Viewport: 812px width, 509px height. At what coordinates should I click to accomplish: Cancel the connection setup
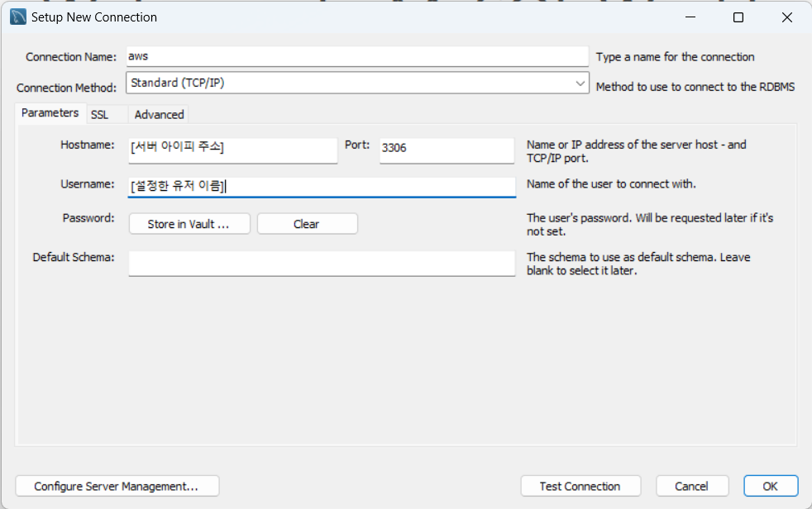click(x=692, y=486)
